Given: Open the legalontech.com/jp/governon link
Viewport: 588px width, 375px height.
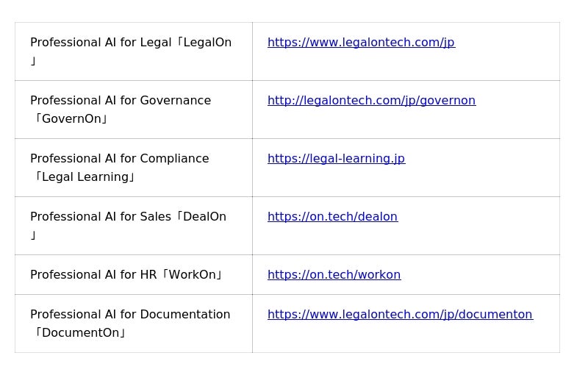Looking at the screenshot, I should click(372, 101).
